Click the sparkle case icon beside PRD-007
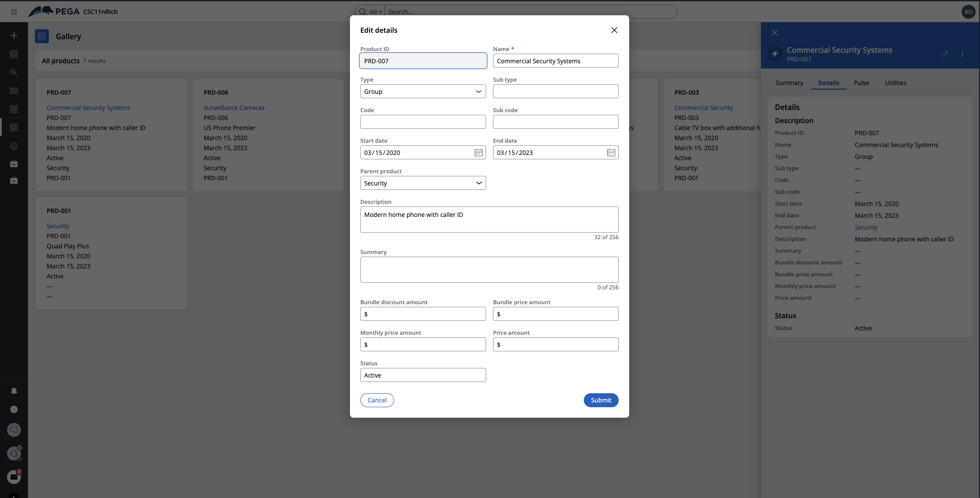 click(775, 54)
